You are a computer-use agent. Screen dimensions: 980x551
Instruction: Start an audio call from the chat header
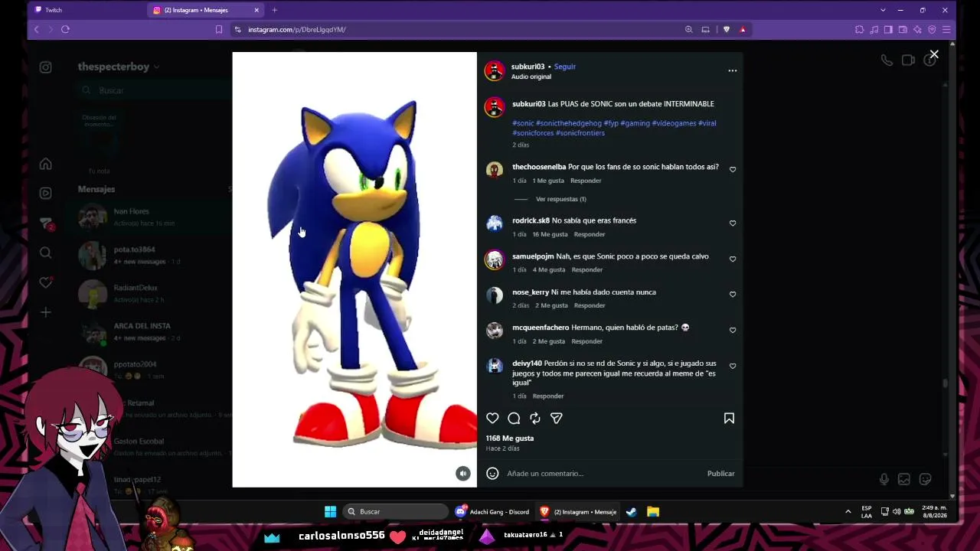click(x=887, y=60)
